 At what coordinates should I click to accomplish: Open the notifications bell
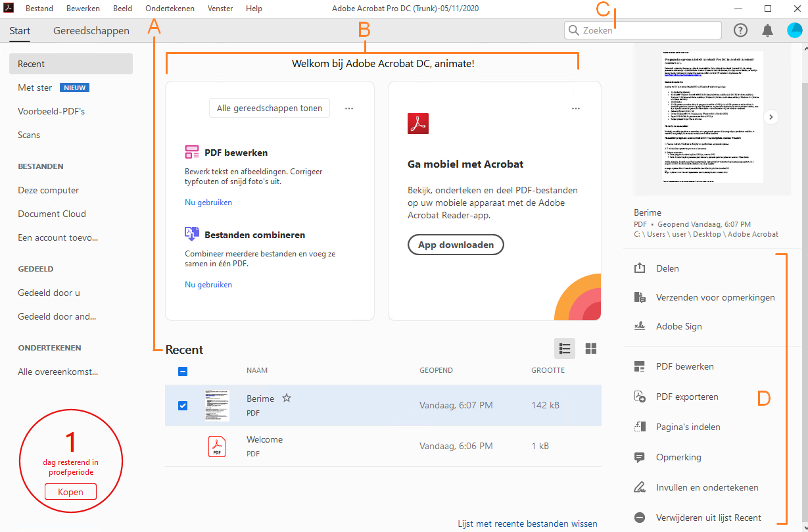(767, 30)
